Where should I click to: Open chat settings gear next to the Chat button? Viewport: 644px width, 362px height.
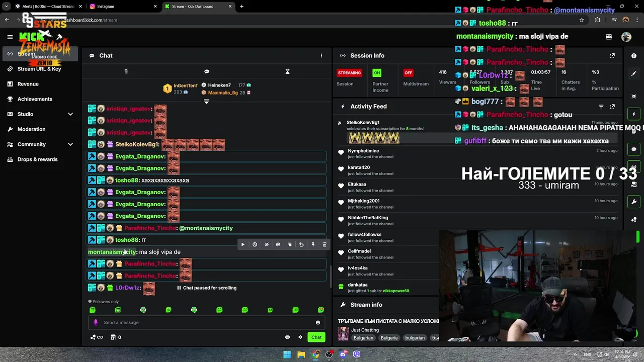(x=300, y=337)
